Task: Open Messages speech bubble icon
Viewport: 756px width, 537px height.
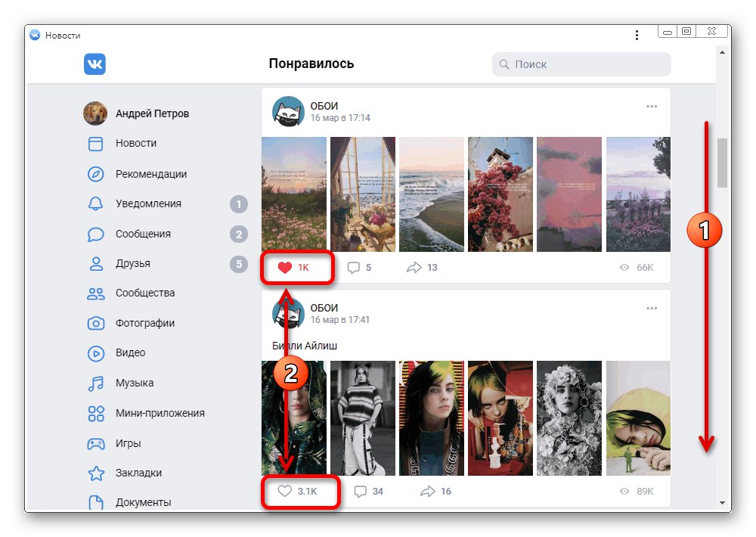Action: (x=95, y=234)
